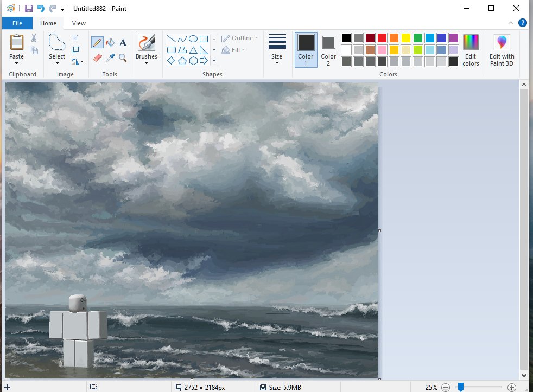Open Customize Quick Access Toolbar dropdown
The width and height of the screenshot is (533, 392).
pos(62,9)
